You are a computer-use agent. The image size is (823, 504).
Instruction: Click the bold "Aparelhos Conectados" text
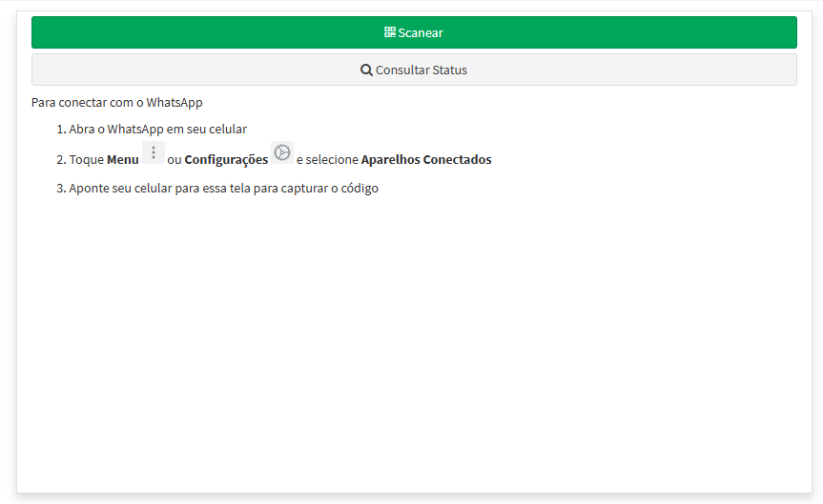coord(426,160)
